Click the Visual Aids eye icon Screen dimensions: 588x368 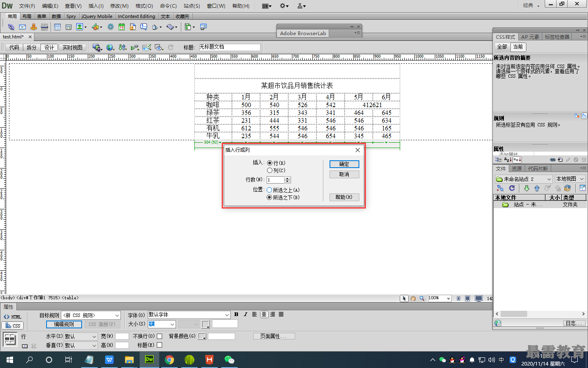point(159,47)
